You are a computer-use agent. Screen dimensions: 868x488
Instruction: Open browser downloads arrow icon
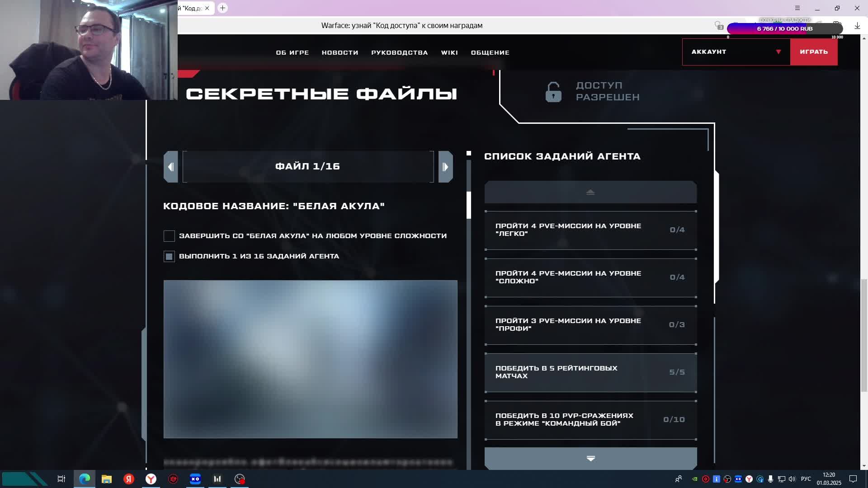pos(857,26)
